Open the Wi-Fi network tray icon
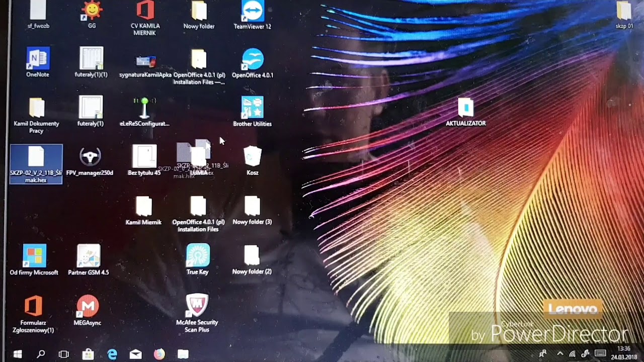Image resolution: width=644 pixels, height=362 pixels. (x=573, y=354)
